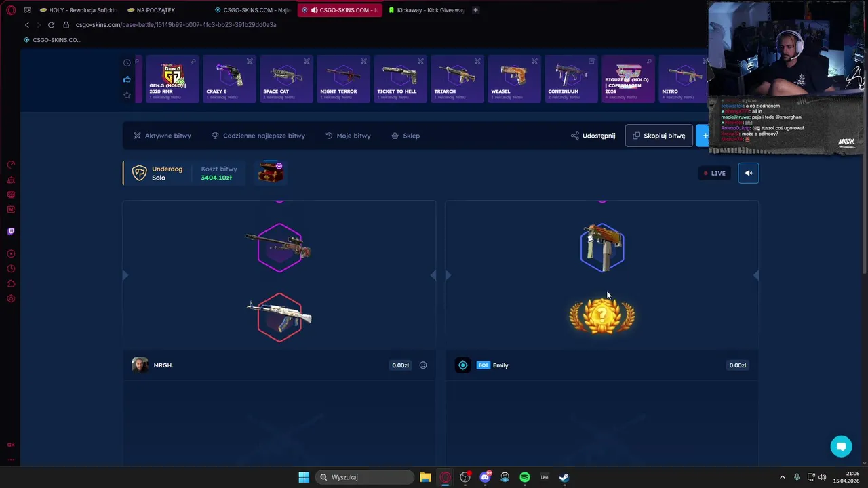The height and width of the screenshot is (488, 868).
Task: Show recent drops with the clock icon
Action: coord(127,63)
